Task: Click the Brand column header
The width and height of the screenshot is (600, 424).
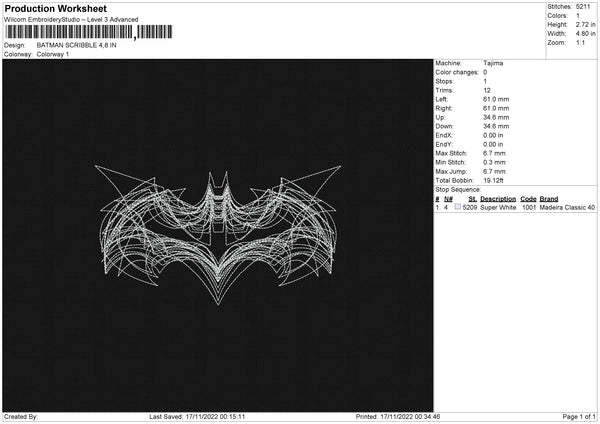Action: (549, 199)
